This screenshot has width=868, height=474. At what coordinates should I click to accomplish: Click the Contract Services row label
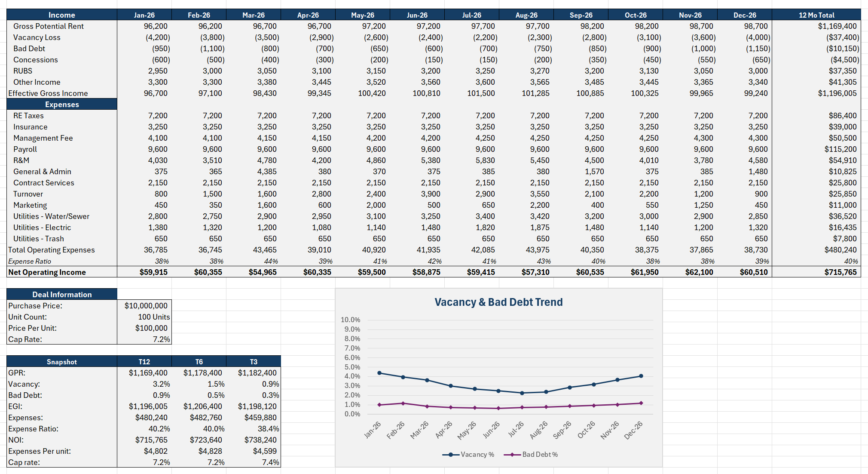tap(44, 183)
